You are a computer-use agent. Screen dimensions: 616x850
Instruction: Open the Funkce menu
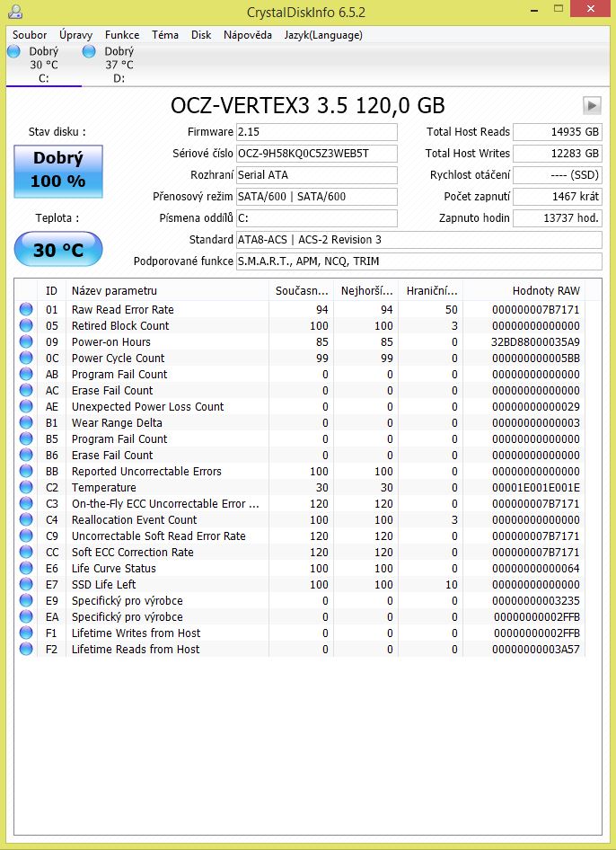tap(122, 35)
